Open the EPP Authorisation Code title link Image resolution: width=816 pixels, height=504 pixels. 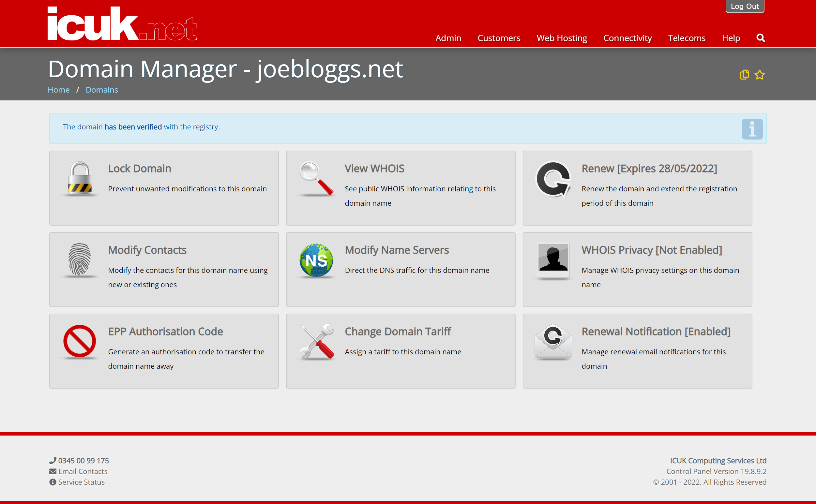165,331
